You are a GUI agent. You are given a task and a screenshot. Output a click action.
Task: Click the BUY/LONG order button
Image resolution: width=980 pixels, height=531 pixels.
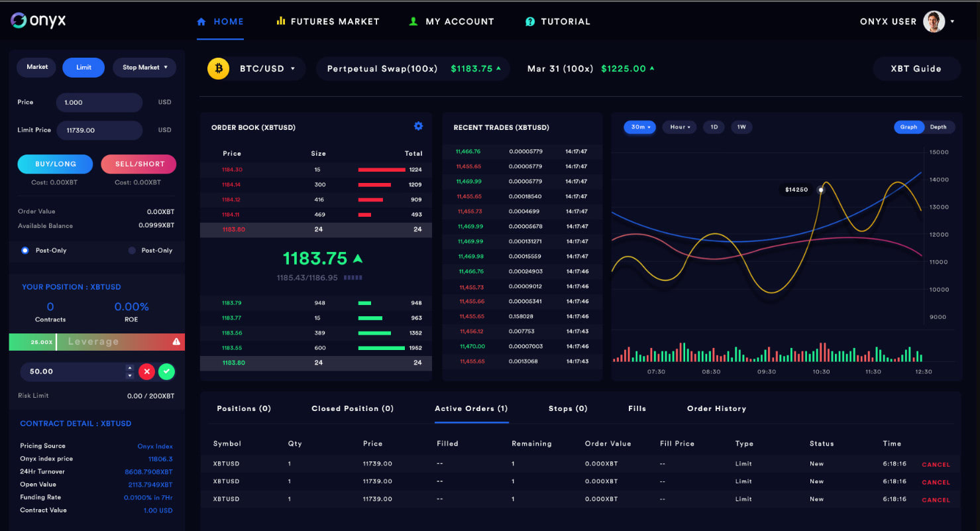pyautogui.click(x=55, y=164)
